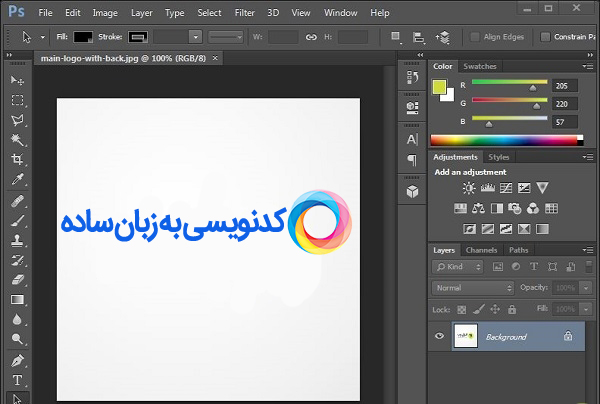Screen dimensions: 600x404
Task: Add a Levels adjustment
Action: click(x=488, y=188)
